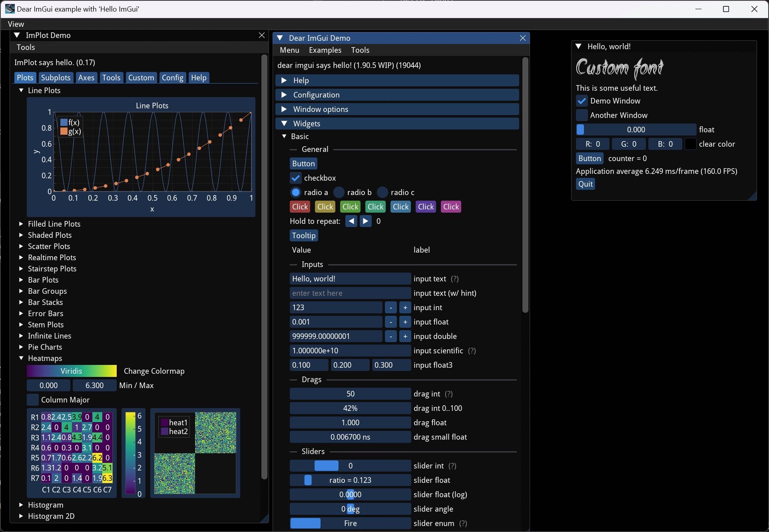Open the (?) help marker beside input scientific
Screen dimensions: 769x532
pyautogui.click(x=472, y=351)
